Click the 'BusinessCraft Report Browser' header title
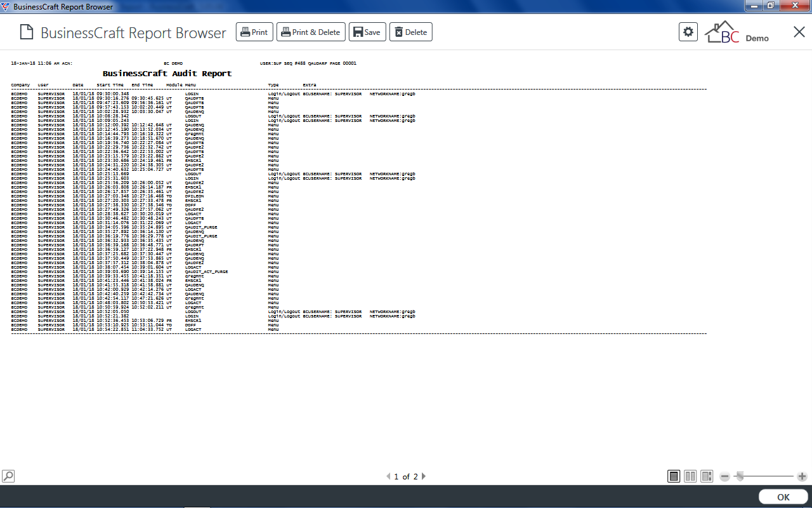The width and height of the screenshot is (812, 508). coord(133,32)
